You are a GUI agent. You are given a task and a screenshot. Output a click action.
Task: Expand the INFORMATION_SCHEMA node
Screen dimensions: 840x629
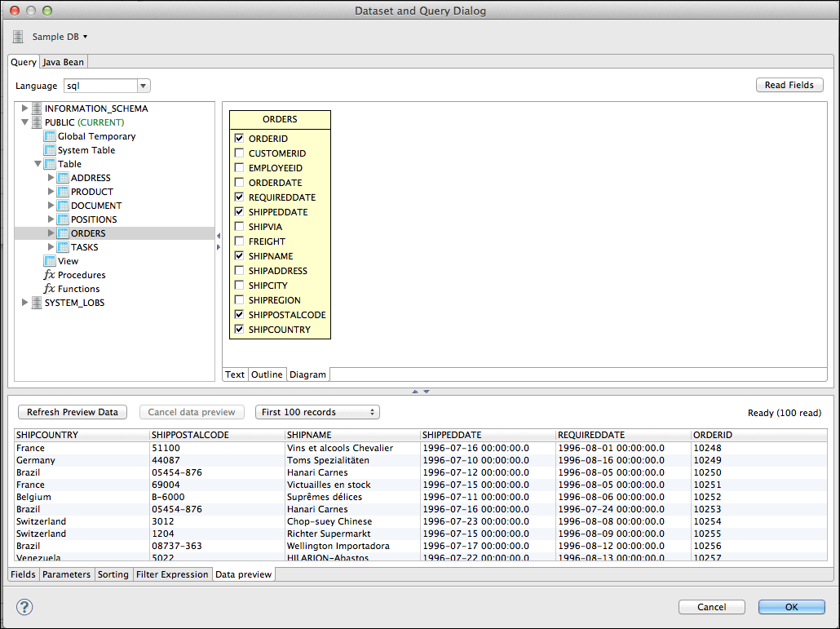[24, 109]
